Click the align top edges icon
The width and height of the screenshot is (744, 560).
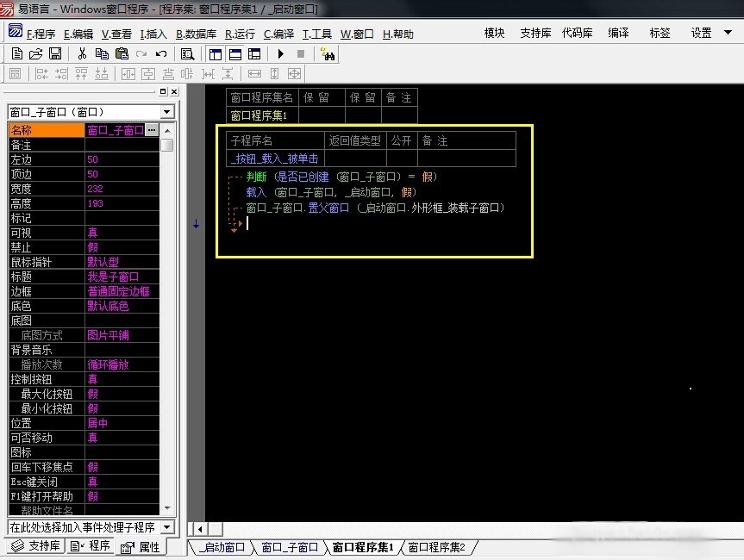pos(81,73)
